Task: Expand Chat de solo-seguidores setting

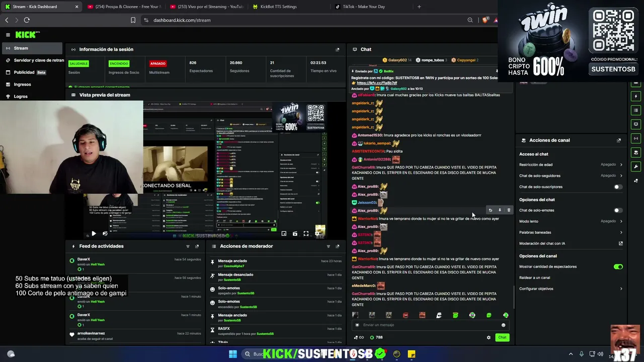Action: tap(571, 175)
